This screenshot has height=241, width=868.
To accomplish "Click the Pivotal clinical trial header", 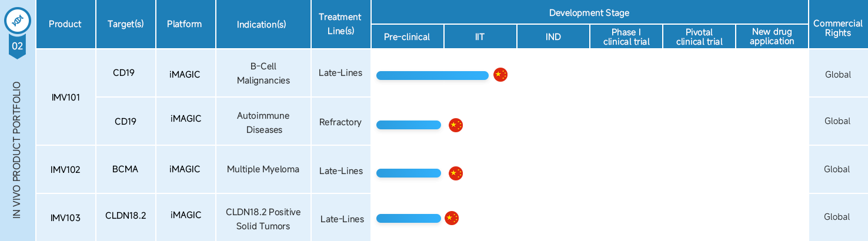I will coord(699,36).
